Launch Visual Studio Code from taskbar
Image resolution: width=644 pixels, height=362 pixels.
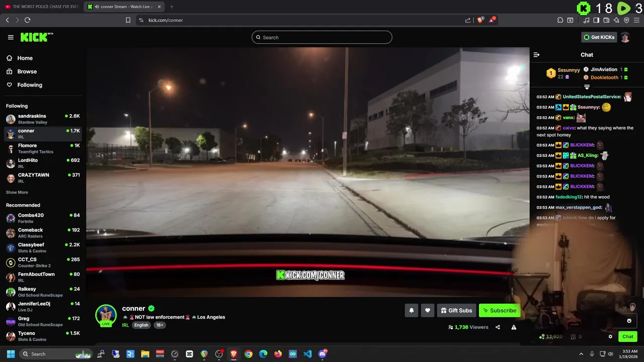pos(307,354)
